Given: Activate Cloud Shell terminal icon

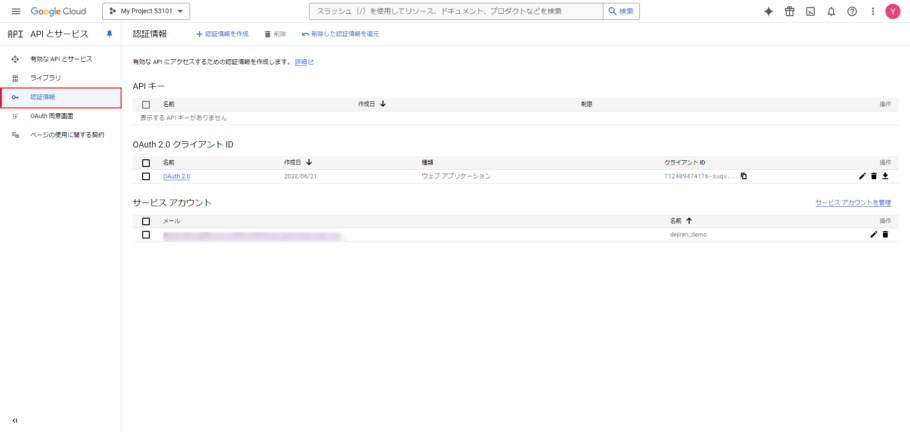Looking at the screenshot, I should click(x=810, y=11).
